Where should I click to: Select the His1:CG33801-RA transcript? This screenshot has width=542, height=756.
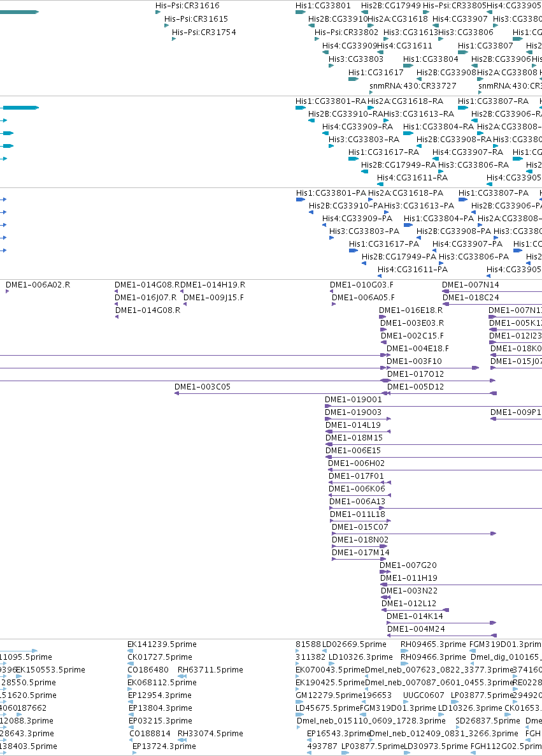click(331, 101)
